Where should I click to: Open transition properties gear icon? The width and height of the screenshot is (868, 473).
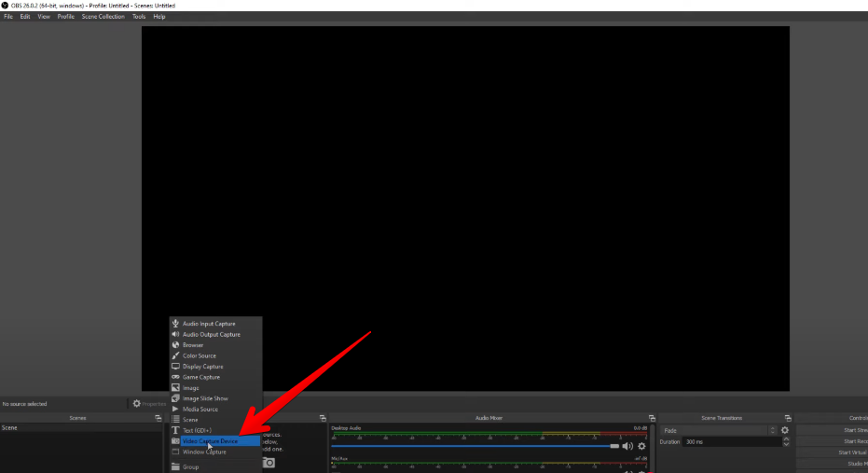pos(785,430)
